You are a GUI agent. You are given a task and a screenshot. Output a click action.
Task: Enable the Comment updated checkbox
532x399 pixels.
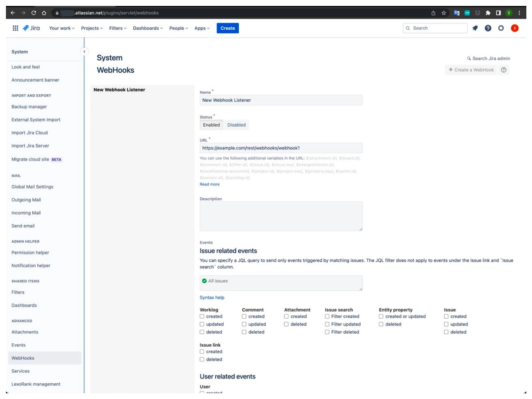pyautogui.click(x=244, y=324)
